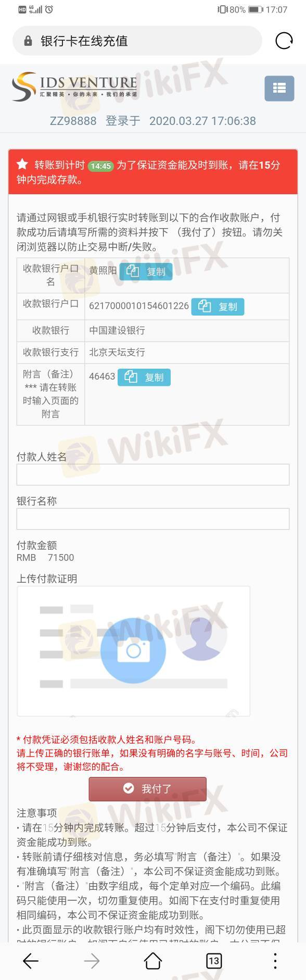Reload the page with the refresh icon
The image size is (306, 980).
coord(284,41)
